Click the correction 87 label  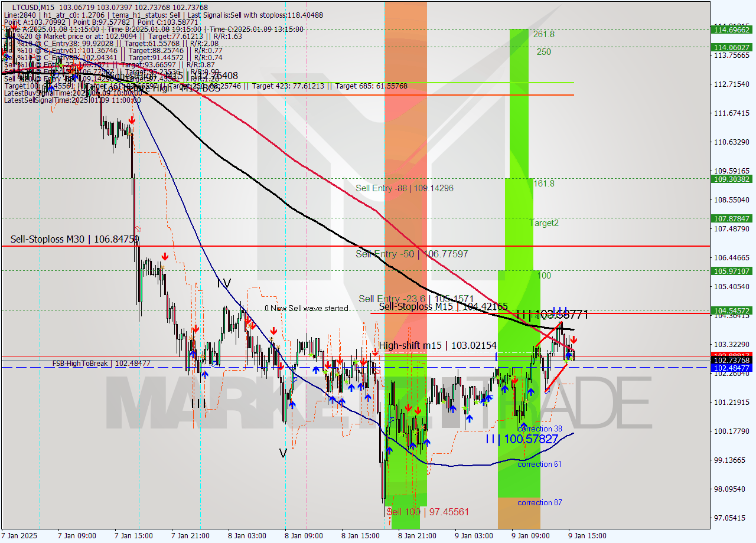540,503
